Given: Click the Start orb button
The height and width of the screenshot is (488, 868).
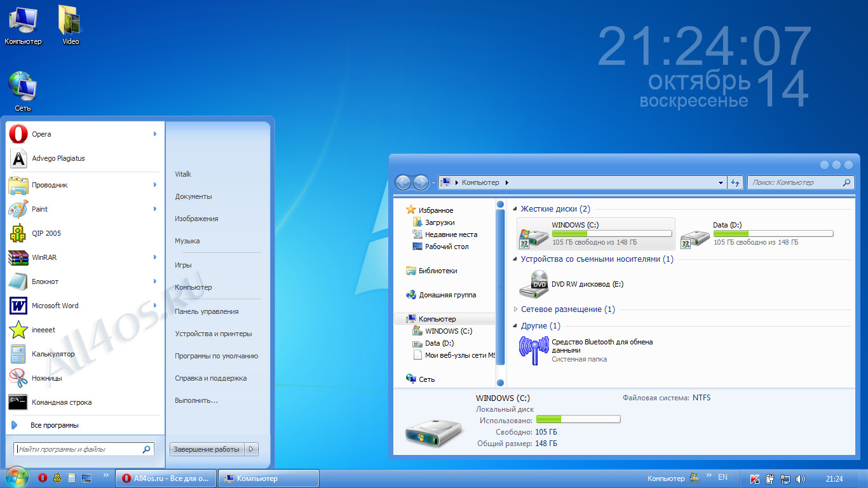Looking at the screenshot, I should tap(17, 478).
